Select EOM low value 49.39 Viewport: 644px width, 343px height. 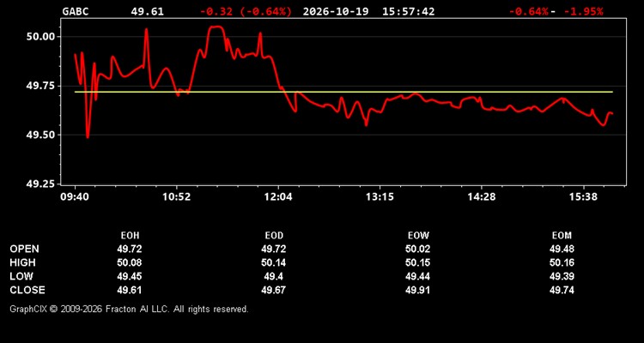[x=562, y=276]
